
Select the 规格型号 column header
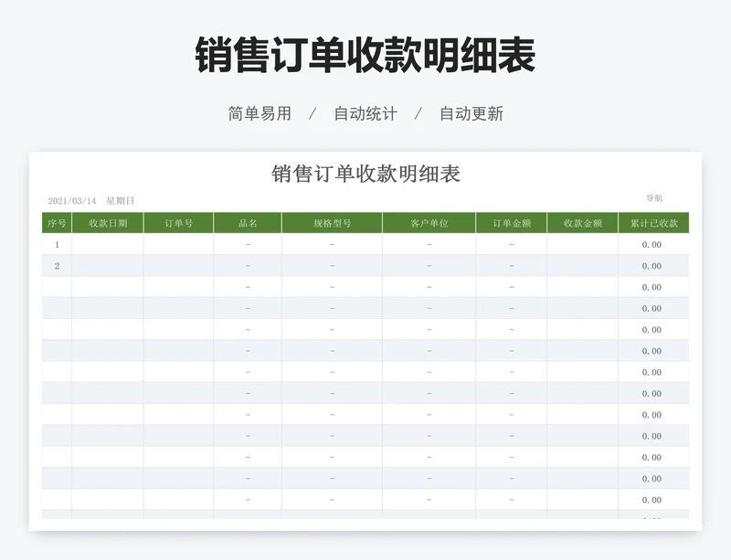click(332, 223)
